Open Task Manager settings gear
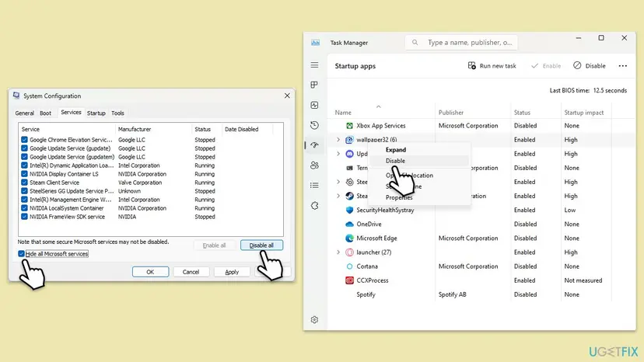The width and height of the screenshot is (644, 362). coord(314,320)
